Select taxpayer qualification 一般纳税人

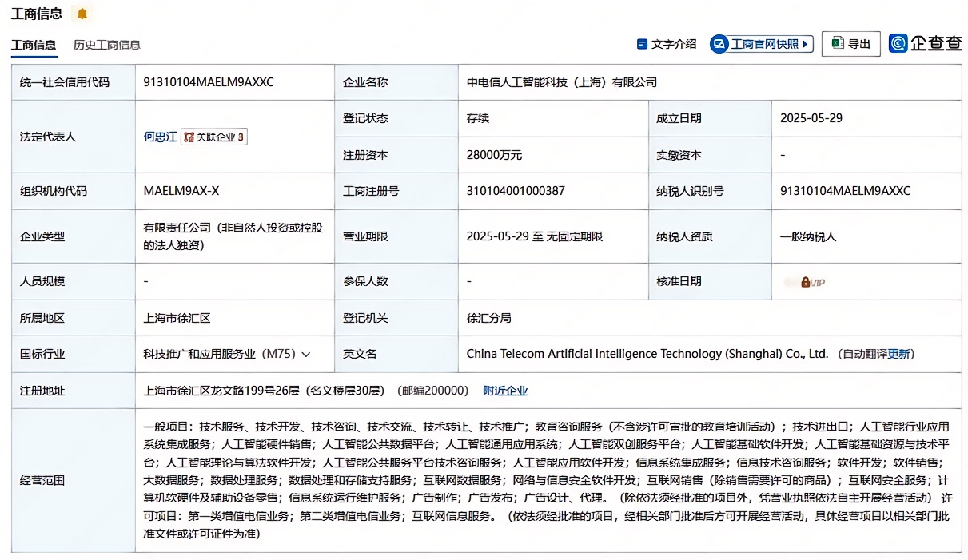(808, 236)
